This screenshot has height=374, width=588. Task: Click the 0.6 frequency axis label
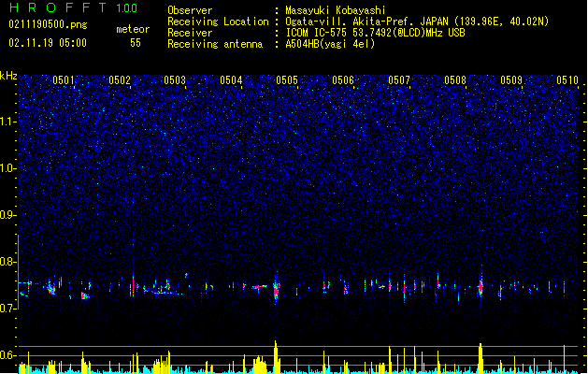(7, 355)
